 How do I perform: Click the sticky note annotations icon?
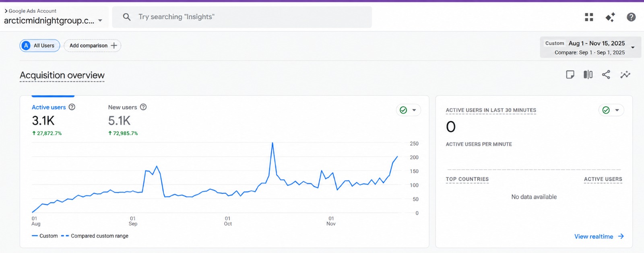tap(570, 74)
